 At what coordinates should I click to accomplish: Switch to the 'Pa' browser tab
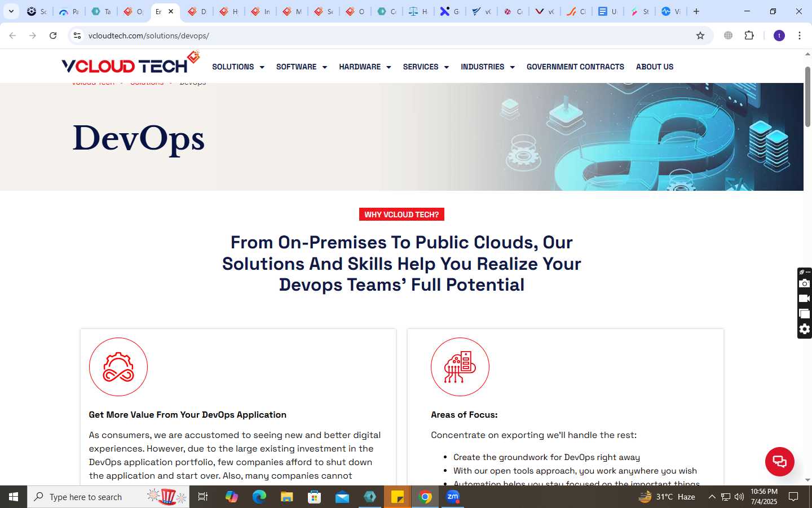69,11
